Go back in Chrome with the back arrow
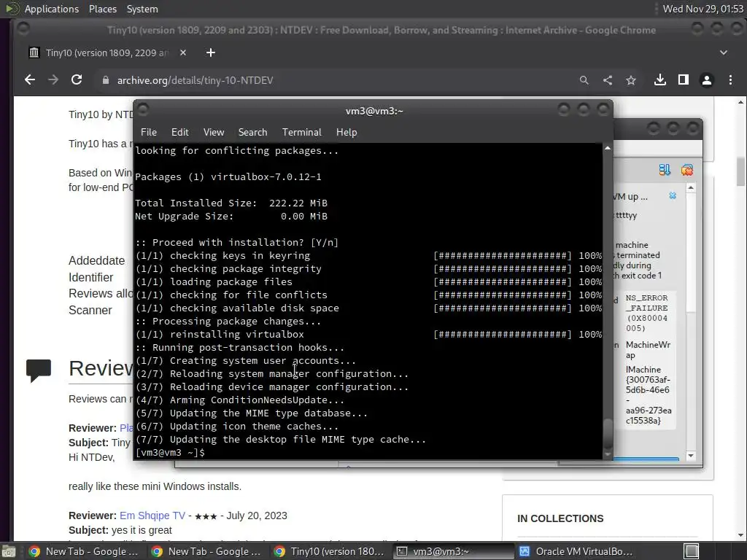 (29, 80)
